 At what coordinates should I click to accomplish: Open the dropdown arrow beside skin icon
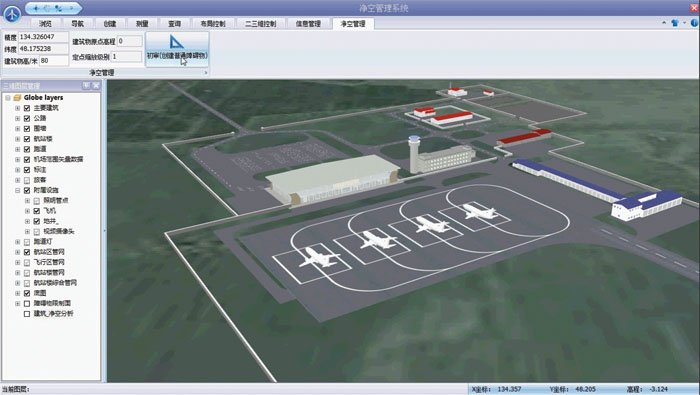tap(684, 23)
